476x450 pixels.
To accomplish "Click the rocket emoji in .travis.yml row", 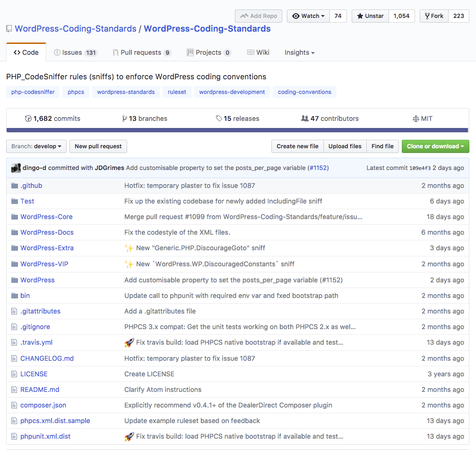I will click(x=129, y=343).
